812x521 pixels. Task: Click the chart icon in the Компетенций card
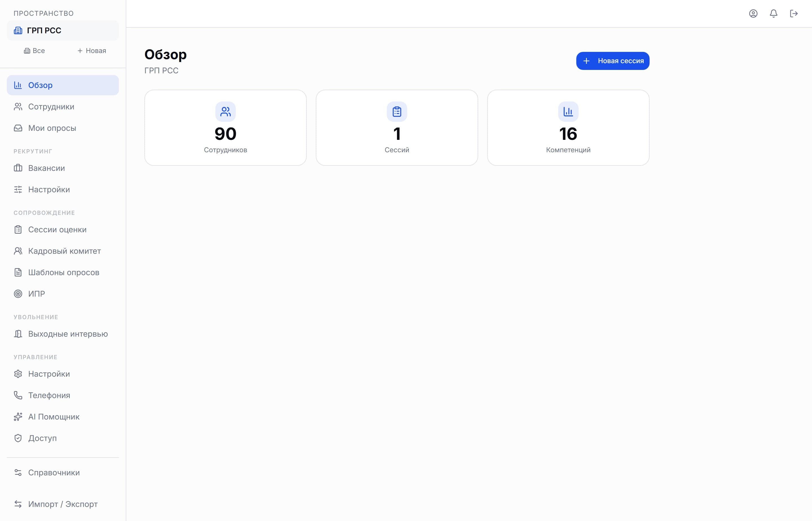point(568,112)
